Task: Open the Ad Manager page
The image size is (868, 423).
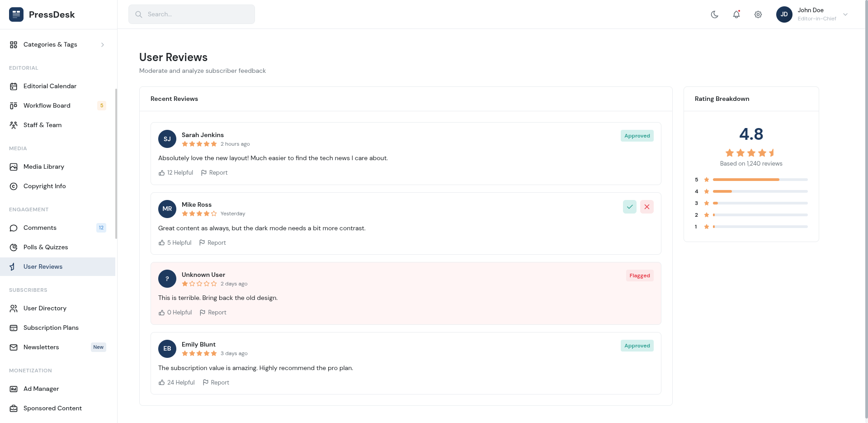Action: (x=41, y=389)
